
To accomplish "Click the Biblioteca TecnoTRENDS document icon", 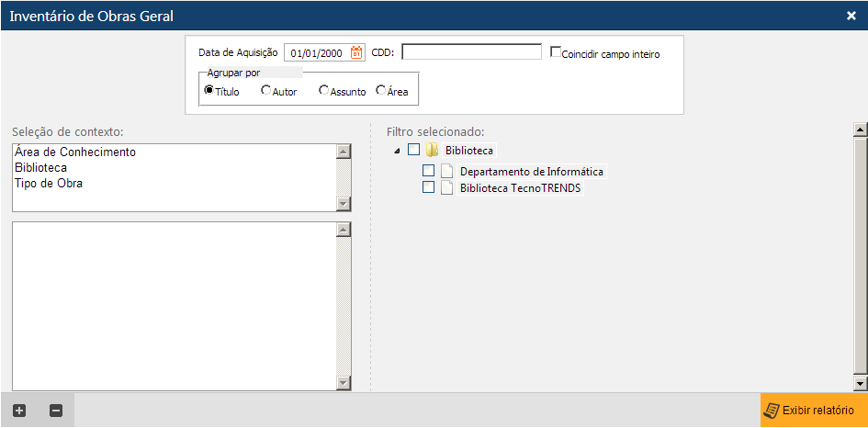I will coord(446,187).
